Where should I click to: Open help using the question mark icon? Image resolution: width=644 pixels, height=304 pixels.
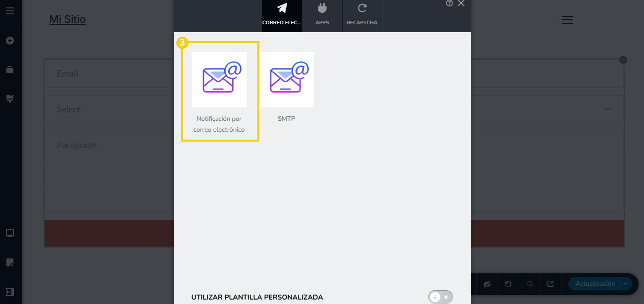click(449, 3)
